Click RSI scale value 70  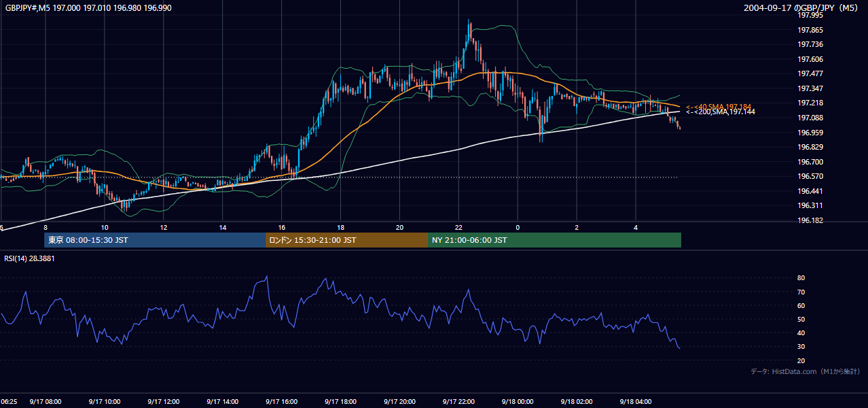pos(801,292)
